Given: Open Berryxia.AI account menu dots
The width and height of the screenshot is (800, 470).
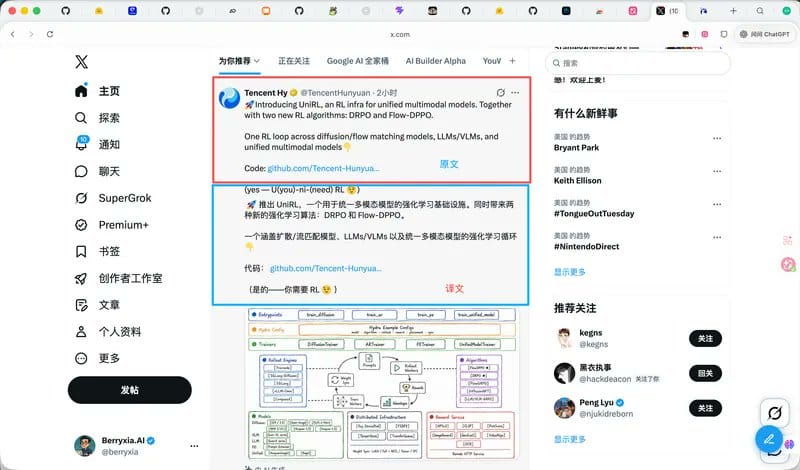Looking at the screenshot, I should pos(194,446).
